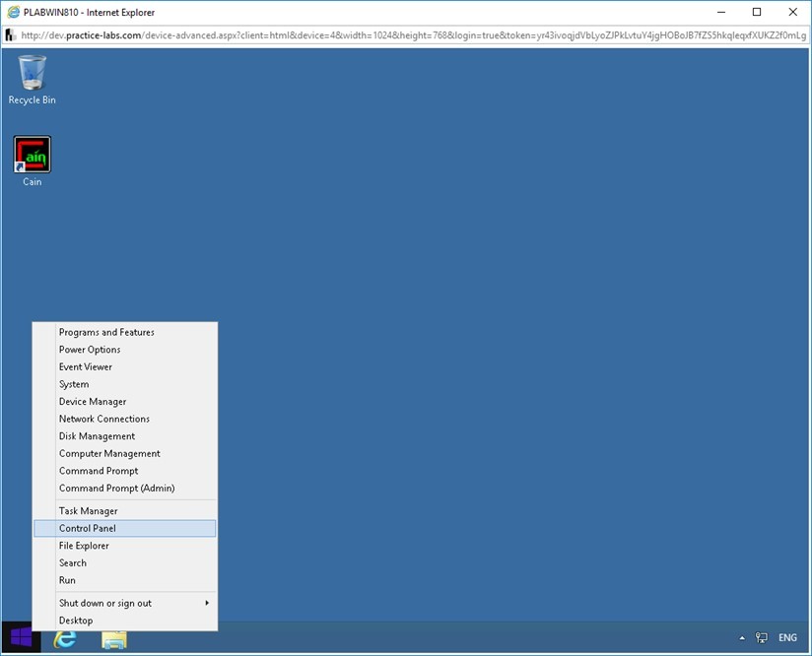
Task: Show hidden icons with the tray chevron
Action: click(x=741, y=638)
